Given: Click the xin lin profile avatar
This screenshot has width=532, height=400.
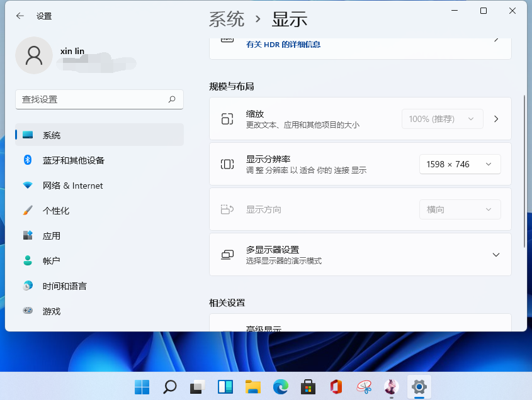Looking at the screenshot, I should coord(34,55).
